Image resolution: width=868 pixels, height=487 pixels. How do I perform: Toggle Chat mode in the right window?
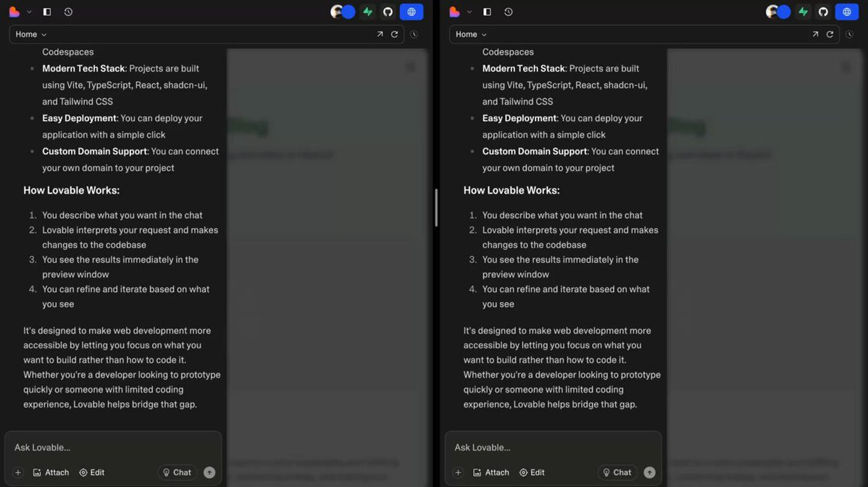pyautogui.click(x=617, y=473)
